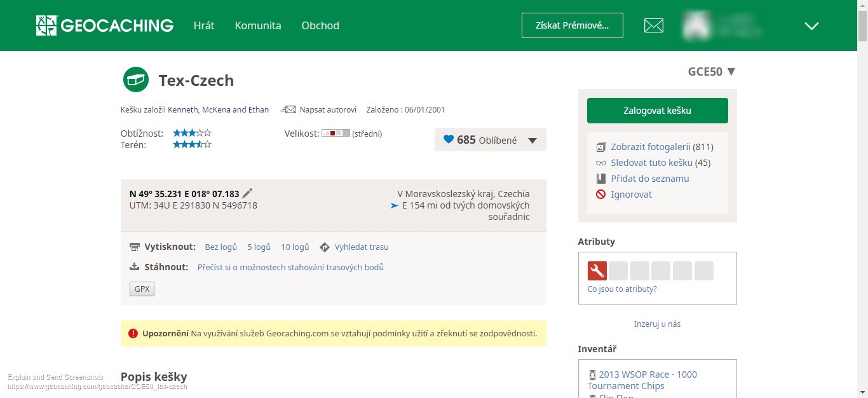Open Co jsou to atributy? link

pos(622,289)
